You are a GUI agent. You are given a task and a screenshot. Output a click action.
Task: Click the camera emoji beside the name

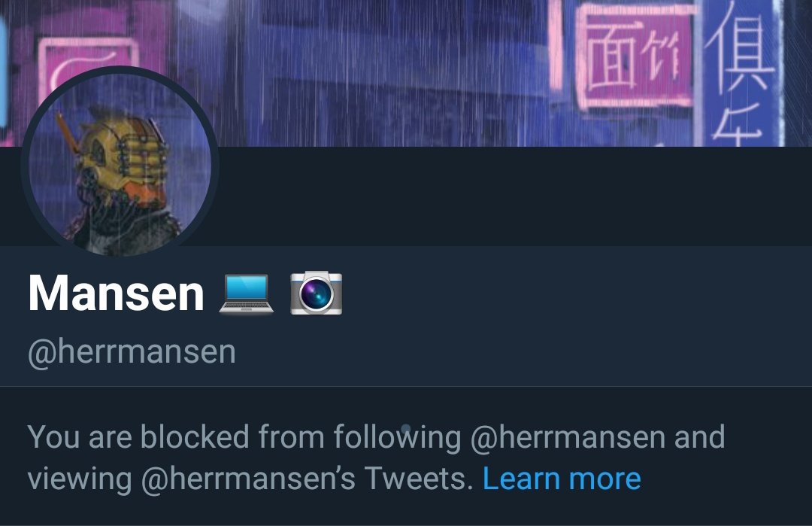[316, 293]
